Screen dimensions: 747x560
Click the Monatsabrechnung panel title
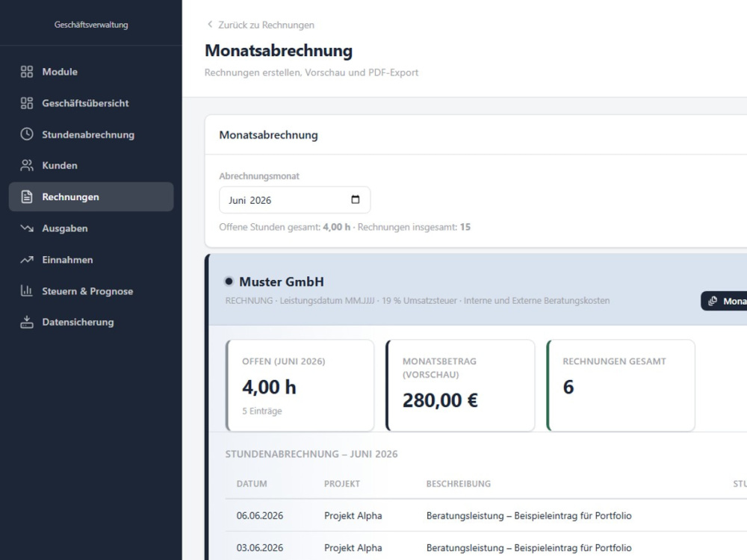268,135
